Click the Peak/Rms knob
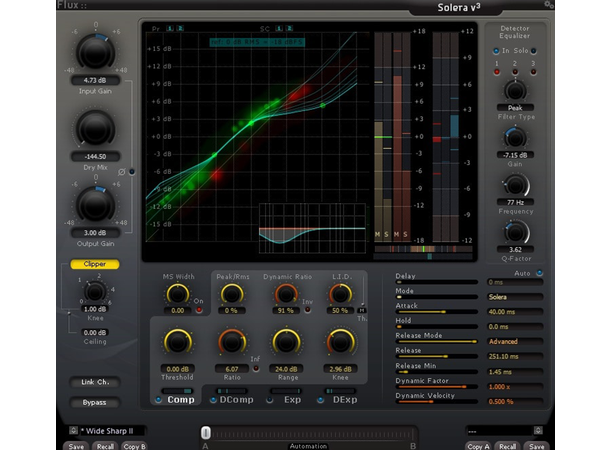Viewport: 610px width, 450px height. point(232,295)
